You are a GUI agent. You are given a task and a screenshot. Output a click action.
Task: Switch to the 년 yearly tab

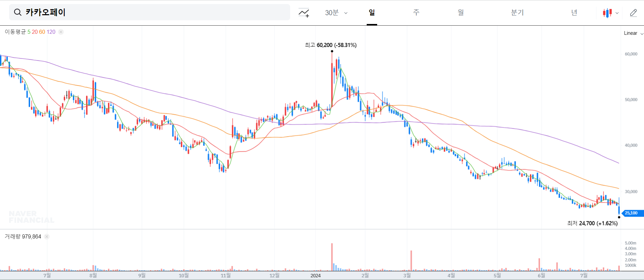[574, 12]
